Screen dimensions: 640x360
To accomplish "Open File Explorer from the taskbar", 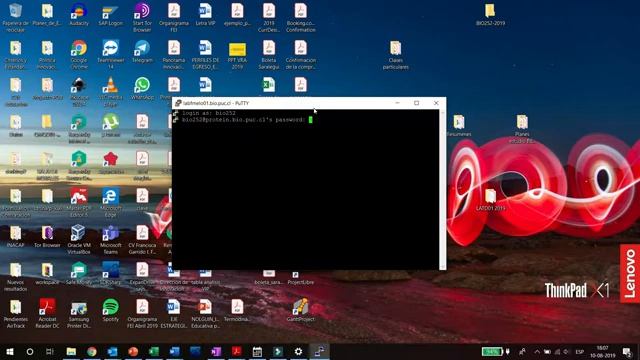I will [x=71, y=351].
